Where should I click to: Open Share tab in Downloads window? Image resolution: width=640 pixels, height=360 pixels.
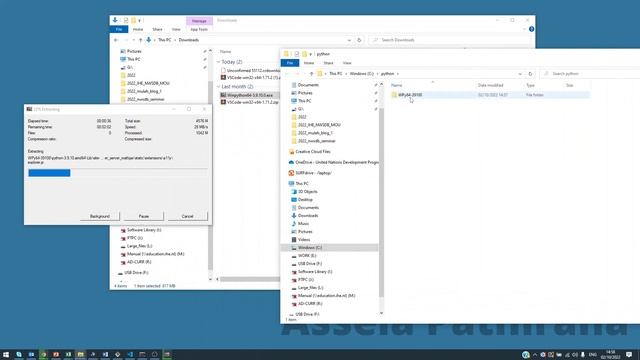157,29
